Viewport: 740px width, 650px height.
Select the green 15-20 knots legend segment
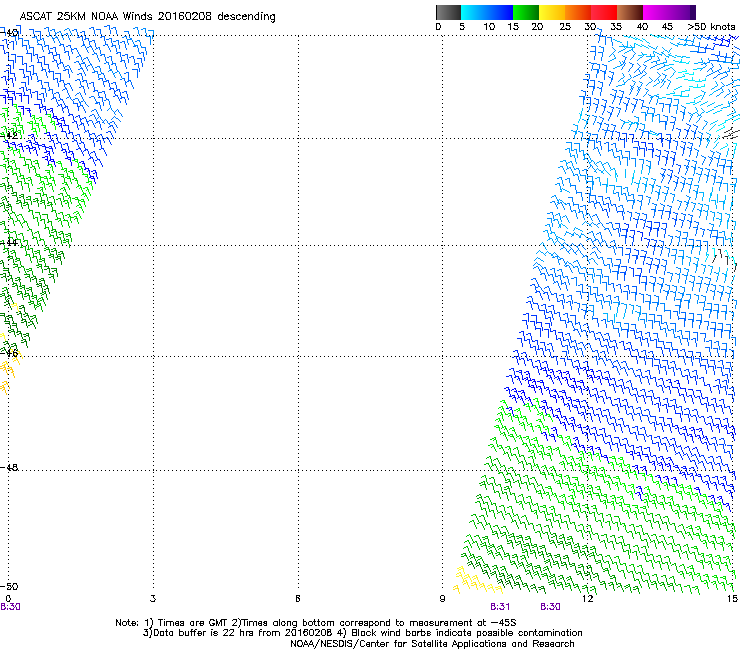pyautogui.click(x=526, y=12)
